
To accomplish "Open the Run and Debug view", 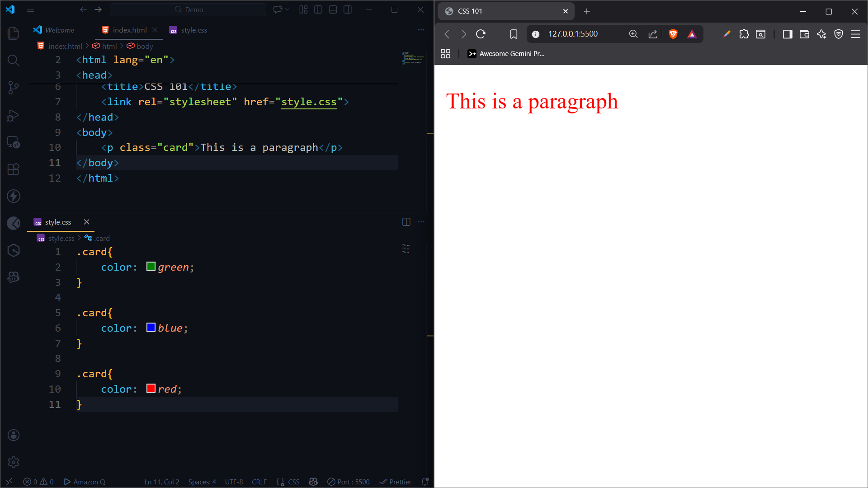I will (x=14, y=115).
